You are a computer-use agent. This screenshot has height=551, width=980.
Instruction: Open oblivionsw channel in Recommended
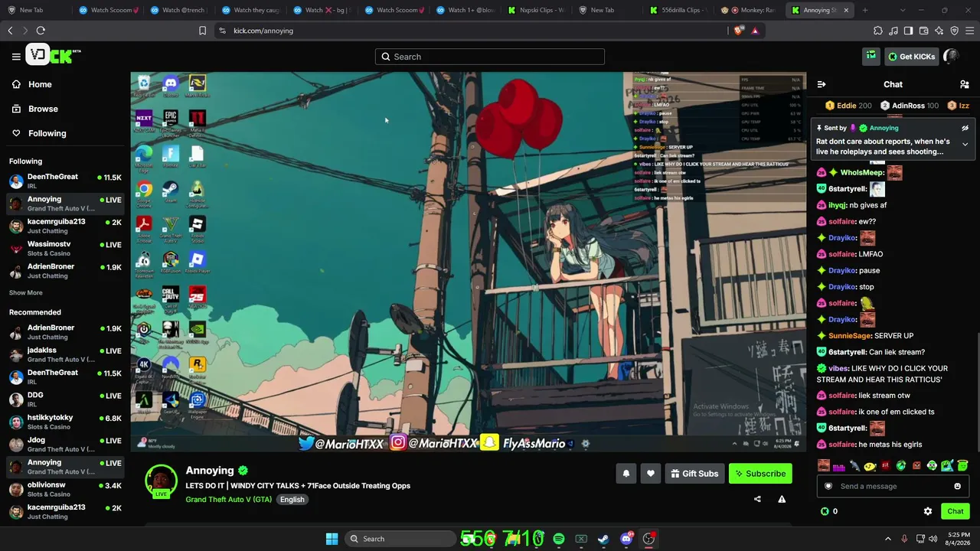(x=65, y=489)
